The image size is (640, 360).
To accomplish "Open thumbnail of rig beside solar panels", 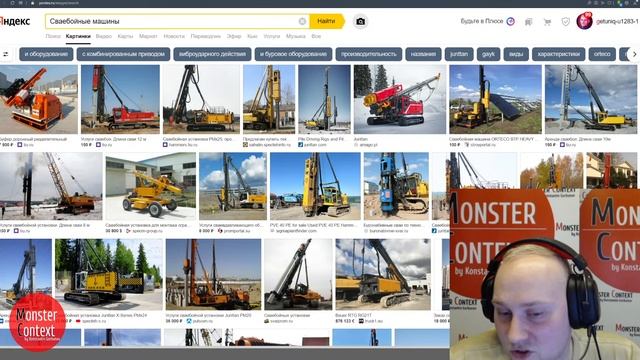I will (495, 99).
